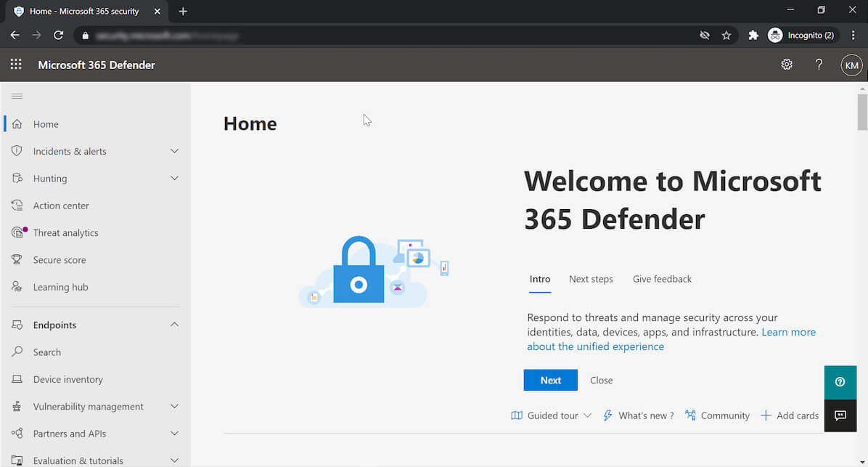Click the Hunting icon in sidebar
Viewport: 868px width, 467px height.
point(17,178)
